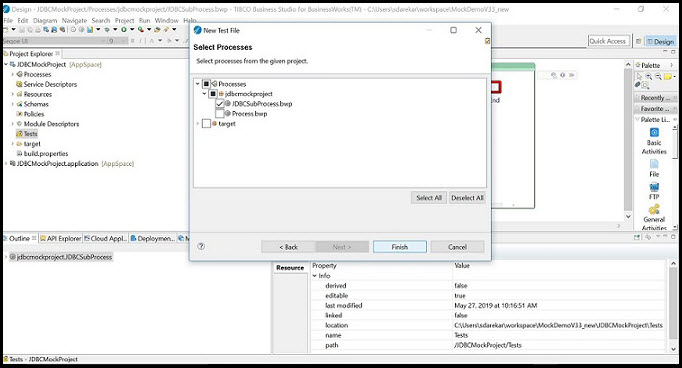The height and width of the screenshot is (368, 682).
Task: Toggle the Processes root checkbox
Action: 206,84
